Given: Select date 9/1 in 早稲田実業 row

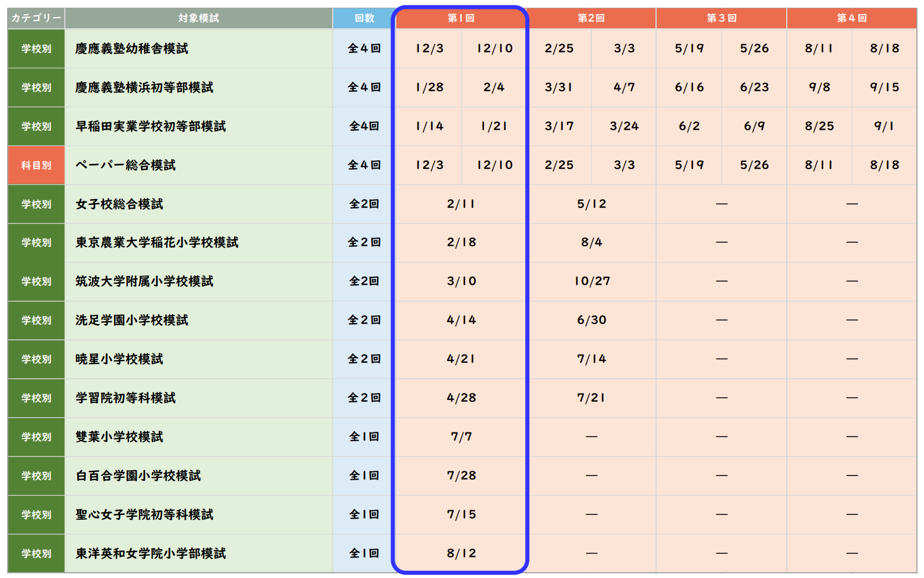Looking at the screenshot, I should pyautogui.click(x=885, y=127).
